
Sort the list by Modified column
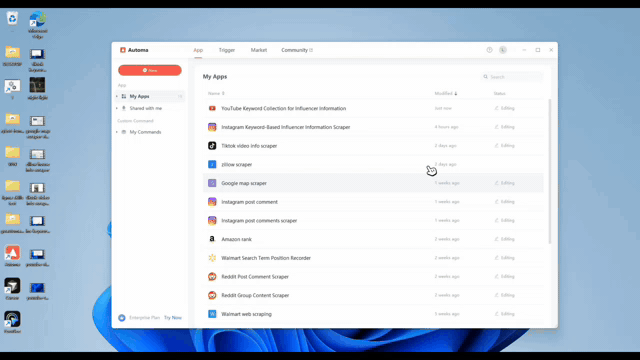tap(446, 93)
